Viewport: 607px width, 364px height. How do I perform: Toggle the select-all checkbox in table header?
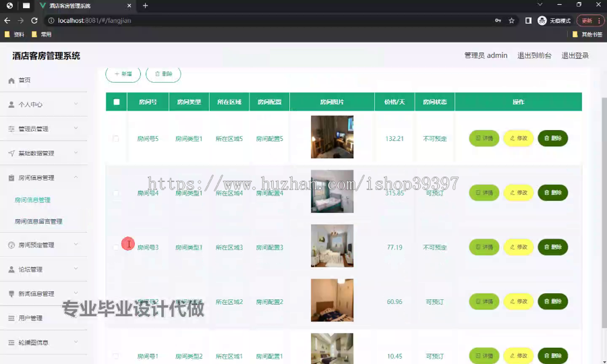pos(117,102)
